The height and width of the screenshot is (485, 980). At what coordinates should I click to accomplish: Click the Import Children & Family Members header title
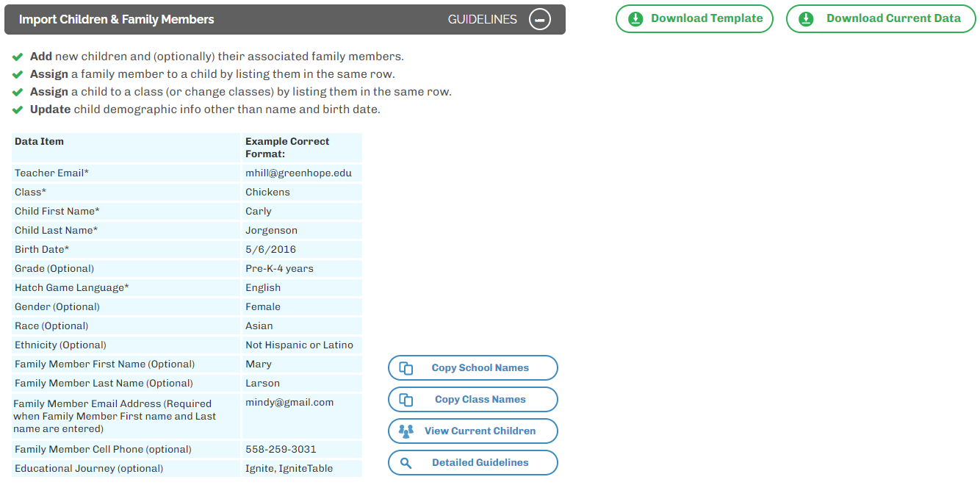click(117, 19)
